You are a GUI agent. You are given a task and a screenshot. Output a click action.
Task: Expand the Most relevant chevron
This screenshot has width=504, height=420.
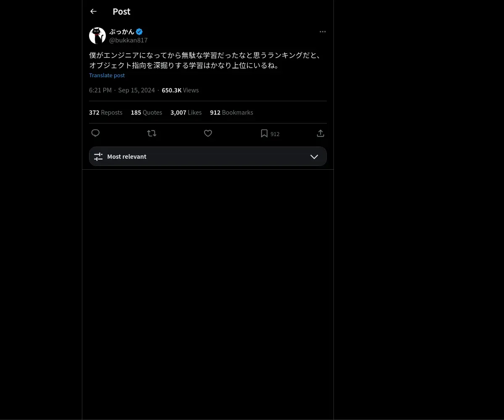tap(314, 156)
